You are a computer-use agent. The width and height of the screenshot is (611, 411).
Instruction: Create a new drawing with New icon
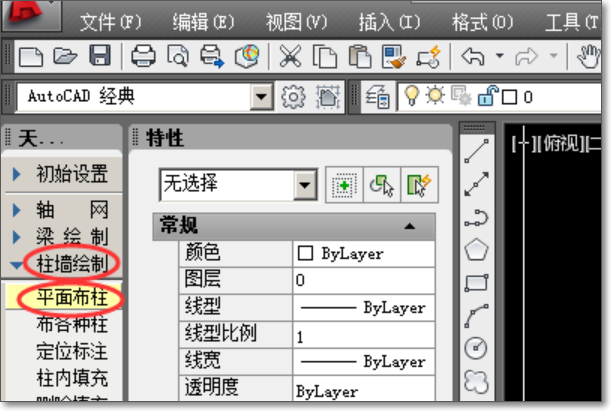click(x=31, y=57)
